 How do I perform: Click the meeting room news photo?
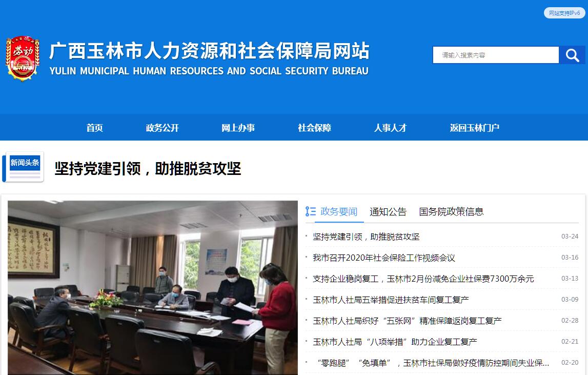click(x=153, y=288)
